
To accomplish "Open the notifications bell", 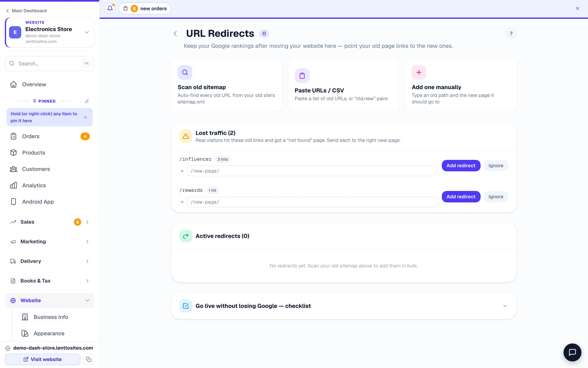I will pos(110,9).
